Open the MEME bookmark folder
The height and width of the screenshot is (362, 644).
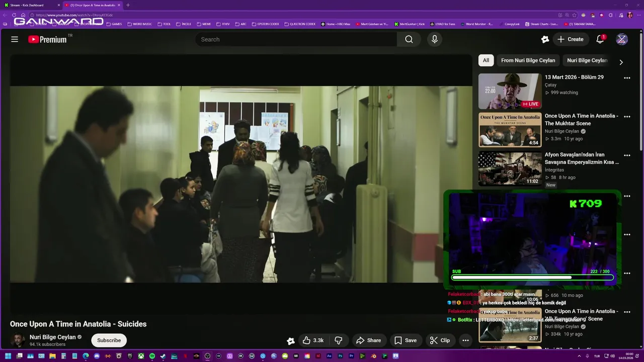204,24
